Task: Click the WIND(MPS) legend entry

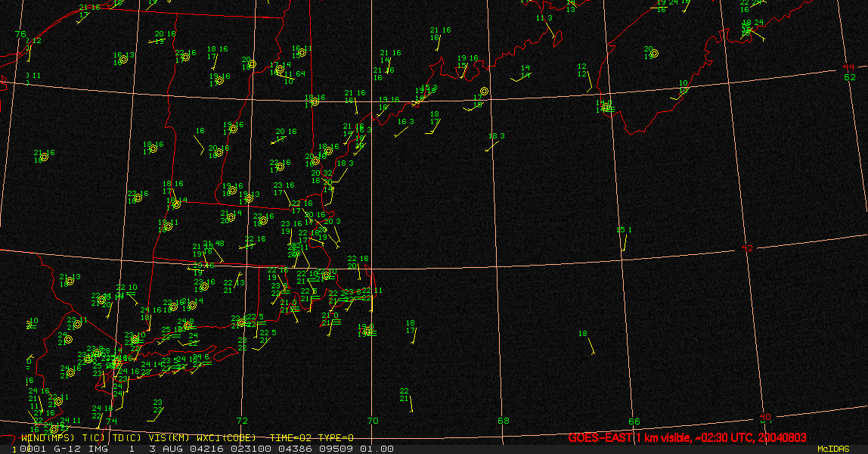Action: pyautogui.click(x=47, y=437)
